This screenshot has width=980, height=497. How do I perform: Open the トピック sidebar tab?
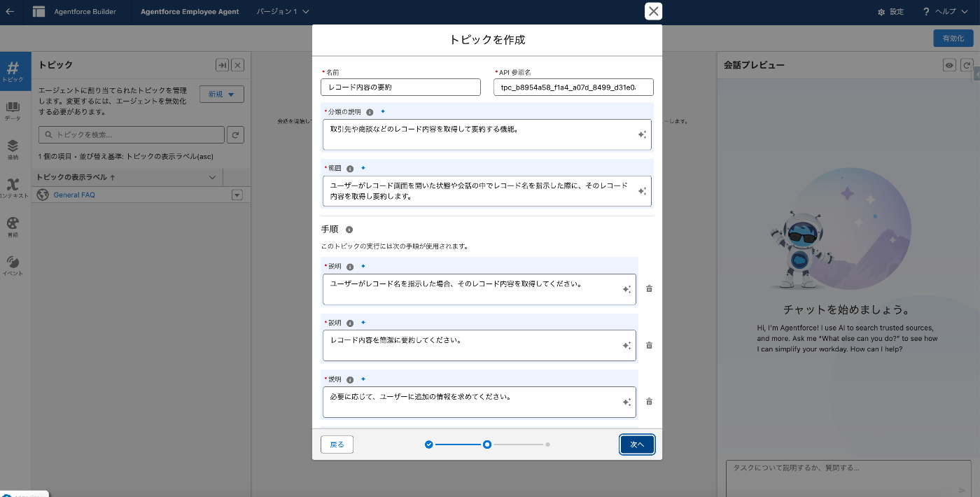point(13,71)
